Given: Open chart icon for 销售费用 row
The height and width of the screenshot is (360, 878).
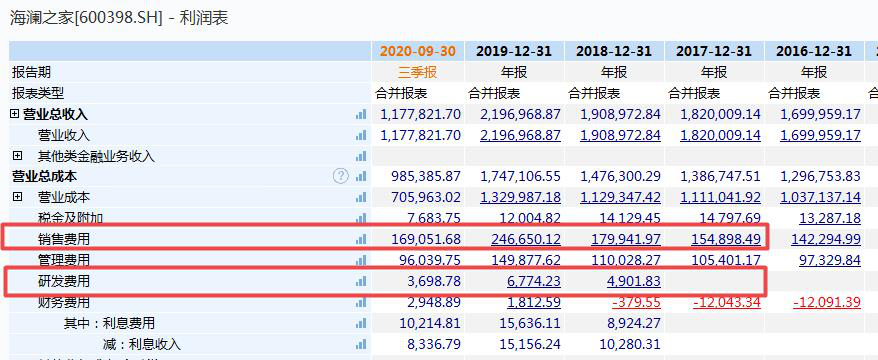Looking at the screenshot, I should (x=361, y=239).
